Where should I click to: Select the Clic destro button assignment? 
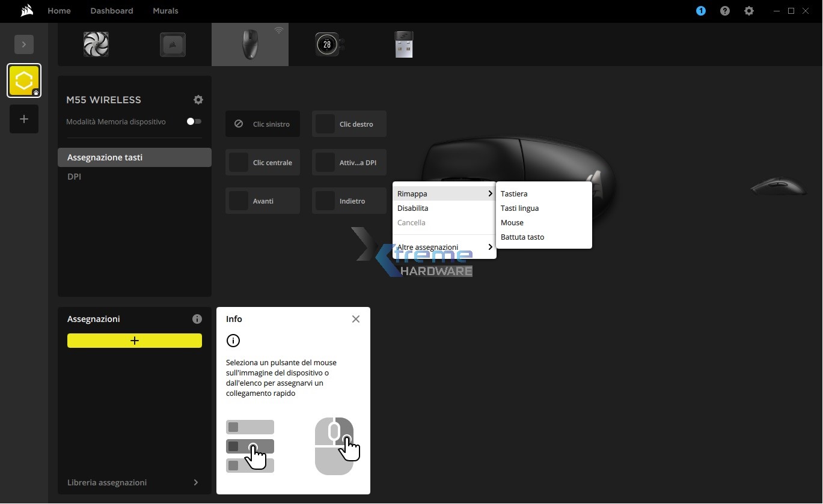pos(349,124)
